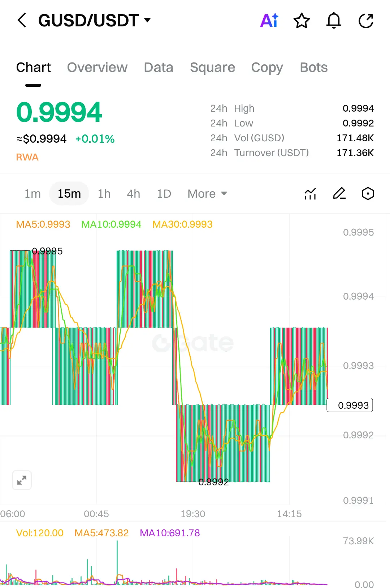Tap the 24h Vol value 171.48K
390x588 pixels.
[x=355, y=138]
